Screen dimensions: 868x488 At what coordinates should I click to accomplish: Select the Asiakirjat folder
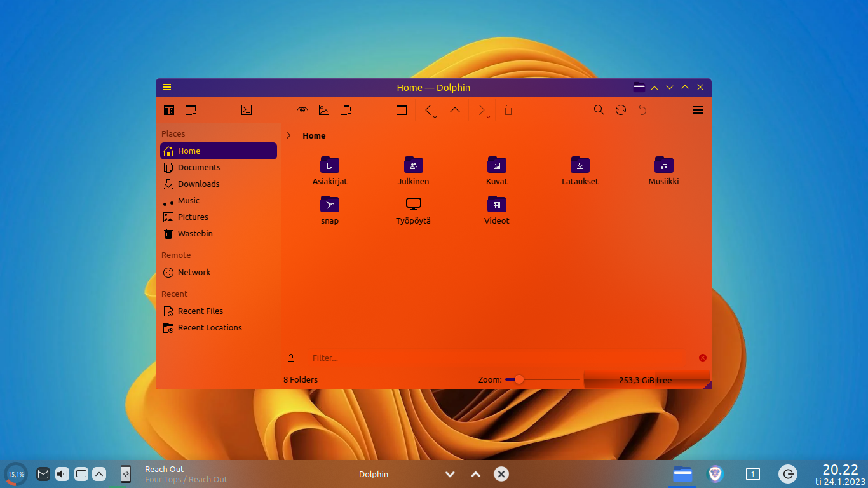[330, 171]
